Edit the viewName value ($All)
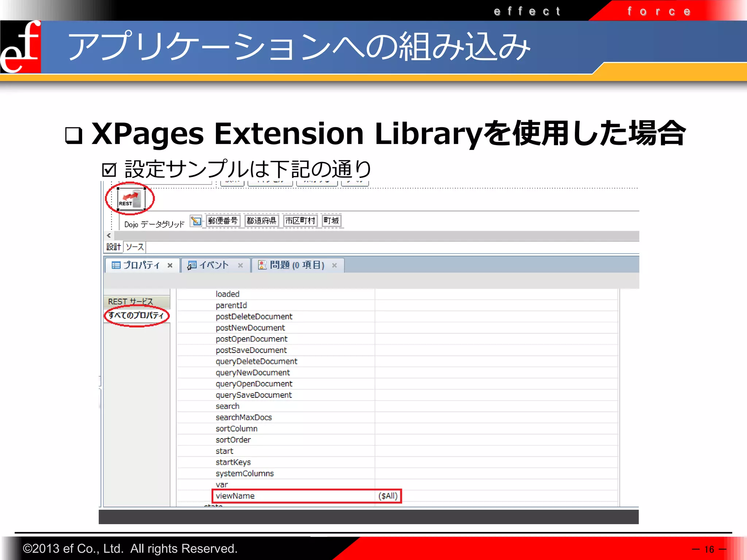The width and height of the screenshot is (747, 560). [388, 496]
